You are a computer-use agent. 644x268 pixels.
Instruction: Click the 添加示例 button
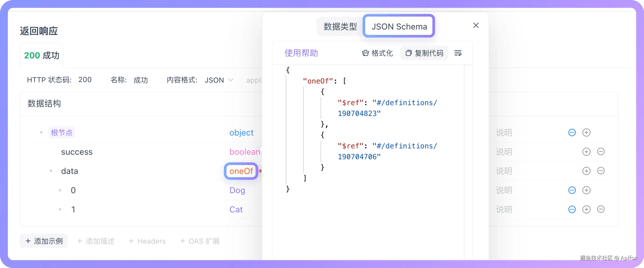pyautogui.click(x=43, y=241)
